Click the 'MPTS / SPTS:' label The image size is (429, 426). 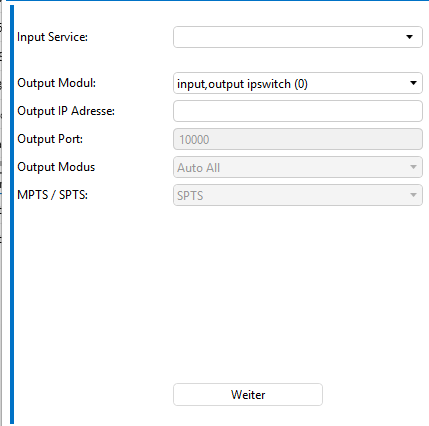pyautogui.click(x=52, y=195)
